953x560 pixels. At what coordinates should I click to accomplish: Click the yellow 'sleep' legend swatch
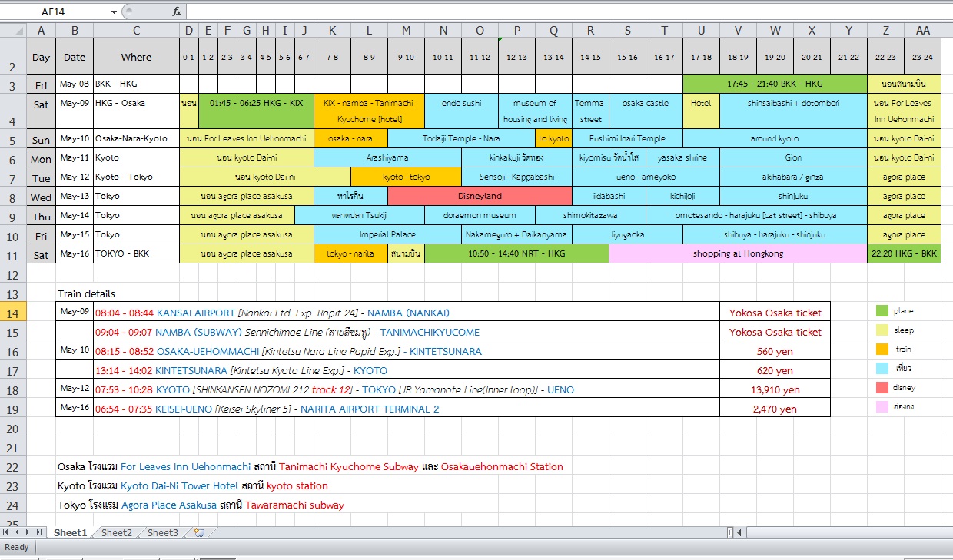click(882, 330)
